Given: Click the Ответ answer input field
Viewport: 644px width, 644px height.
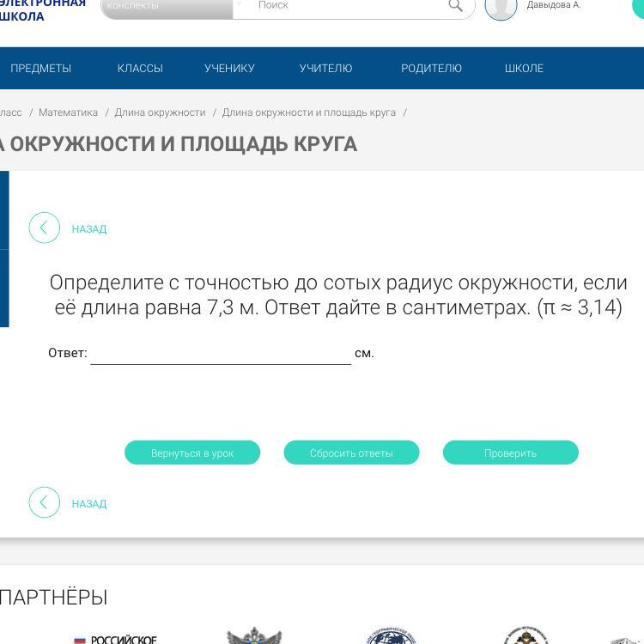Looking at the screenshot, I should [x=221, y=353].
